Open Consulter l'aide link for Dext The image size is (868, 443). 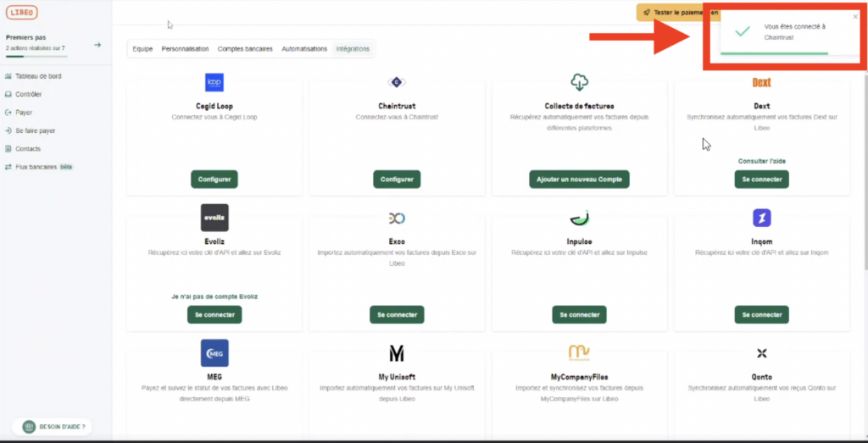(762, 161)
